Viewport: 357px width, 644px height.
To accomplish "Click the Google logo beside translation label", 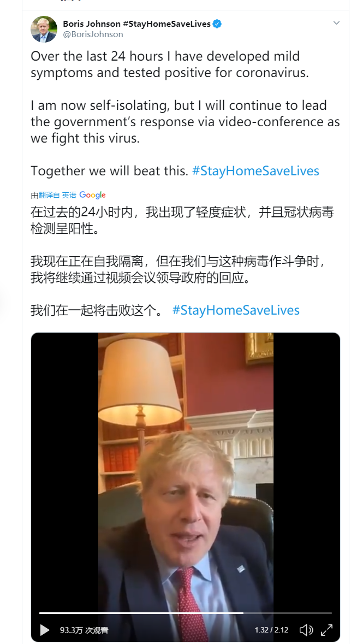I will [x=92, y=195].
